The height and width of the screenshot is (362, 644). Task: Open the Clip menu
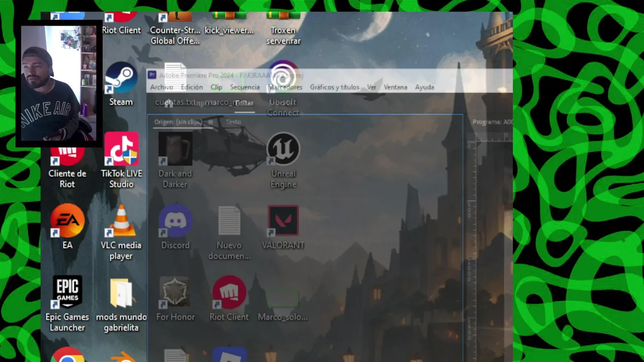coord(216,87)
